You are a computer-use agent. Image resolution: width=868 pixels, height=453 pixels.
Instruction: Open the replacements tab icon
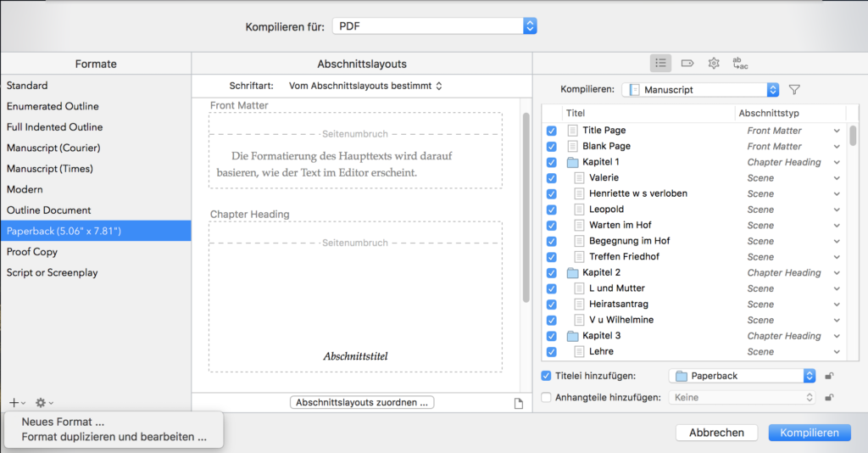[740, 63]
